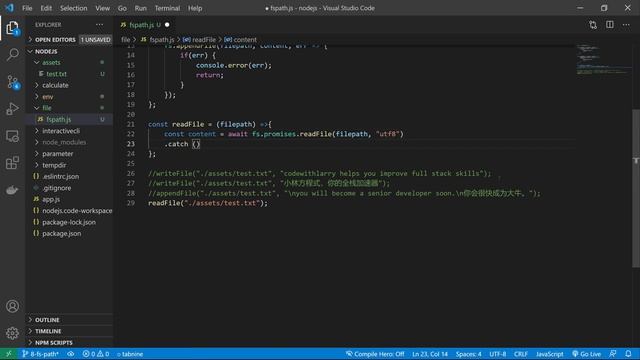Open .eslintrc.json file

[60, 177]
